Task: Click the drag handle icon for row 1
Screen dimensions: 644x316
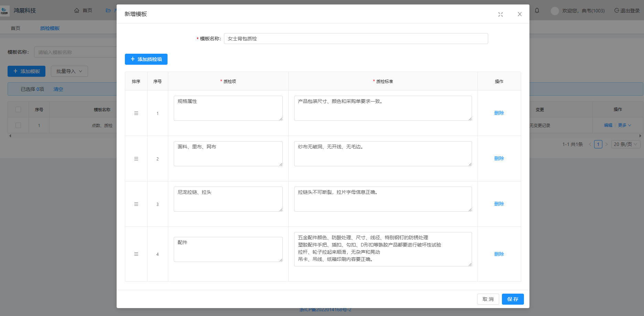Action: [x=136, y=113]
